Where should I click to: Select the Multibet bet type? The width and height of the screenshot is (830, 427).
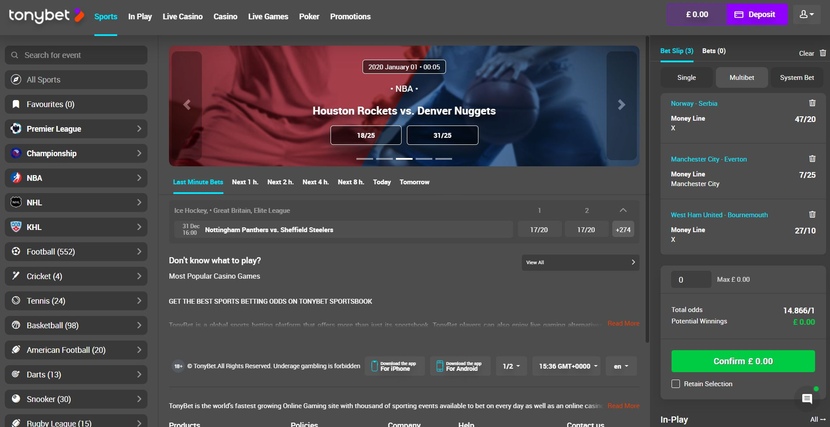pyautogui.click(x=742, y=77)
